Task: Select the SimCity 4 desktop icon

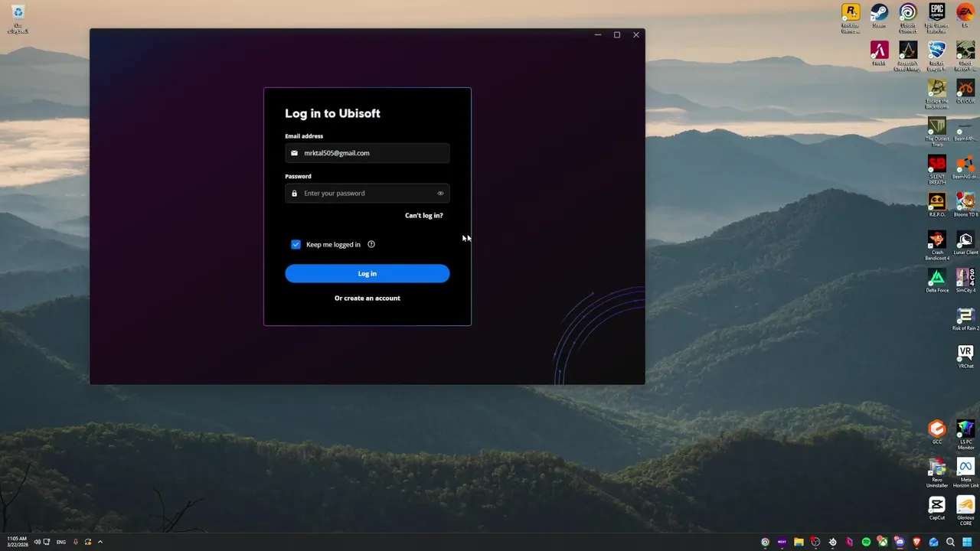Action: click(965, 281)
